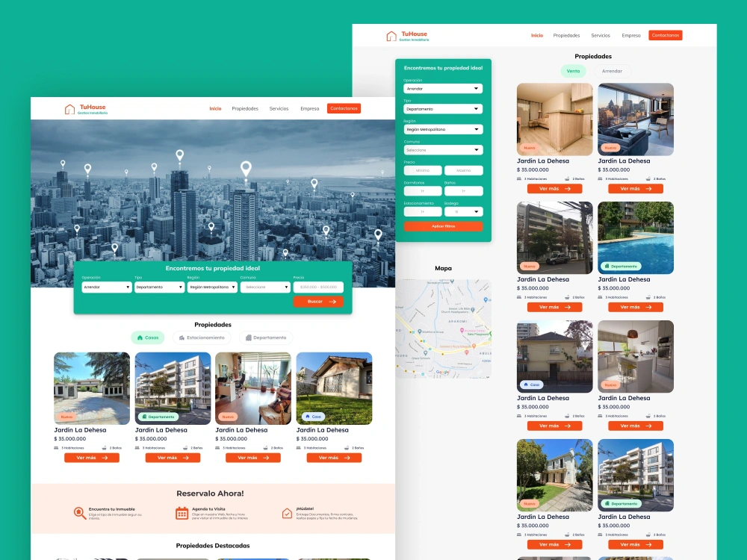Click the house-check icon beside ¡Múdate!
This screenshot has width=747, height=560.
pyautogui.click(x=287, y=514)
